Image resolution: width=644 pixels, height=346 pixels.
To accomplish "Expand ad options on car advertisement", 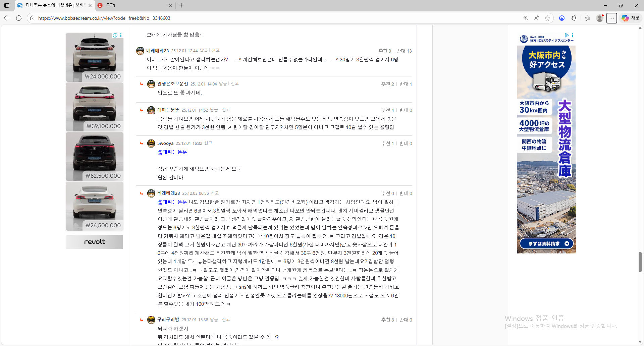I will 121,36.
